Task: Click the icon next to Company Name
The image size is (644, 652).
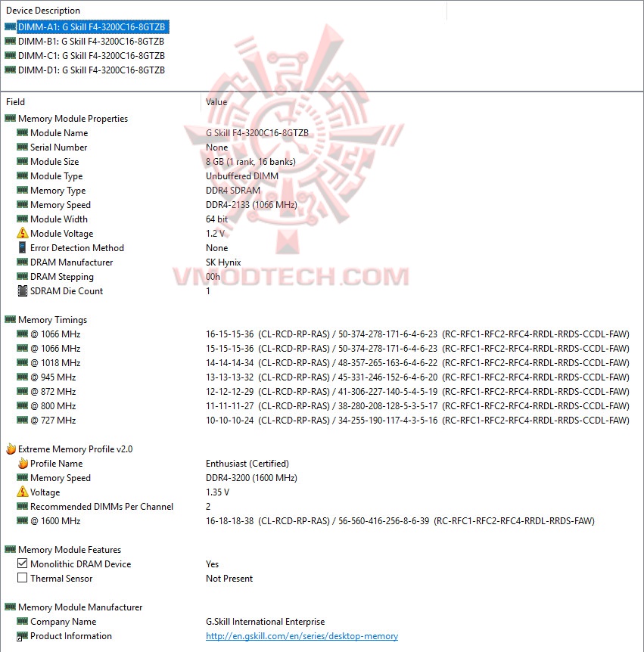Action: tap(22, 621)
